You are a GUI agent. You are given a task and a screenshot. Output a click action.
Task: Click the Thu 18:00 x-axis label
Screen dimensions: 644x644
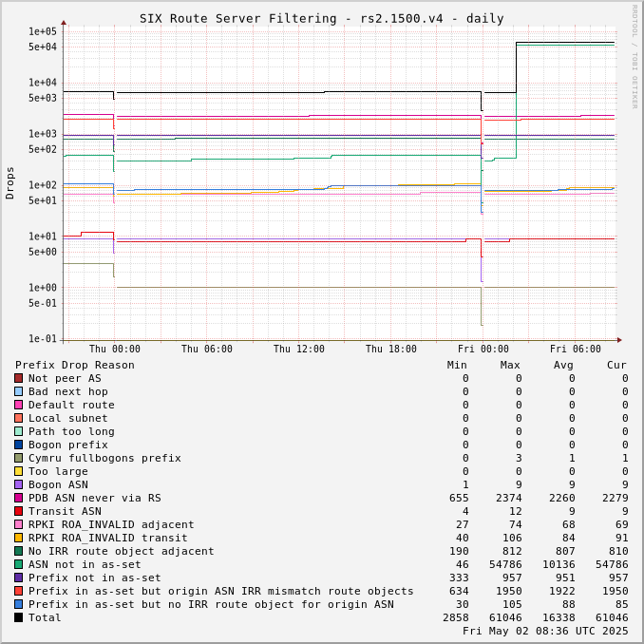tap(391, 350)
